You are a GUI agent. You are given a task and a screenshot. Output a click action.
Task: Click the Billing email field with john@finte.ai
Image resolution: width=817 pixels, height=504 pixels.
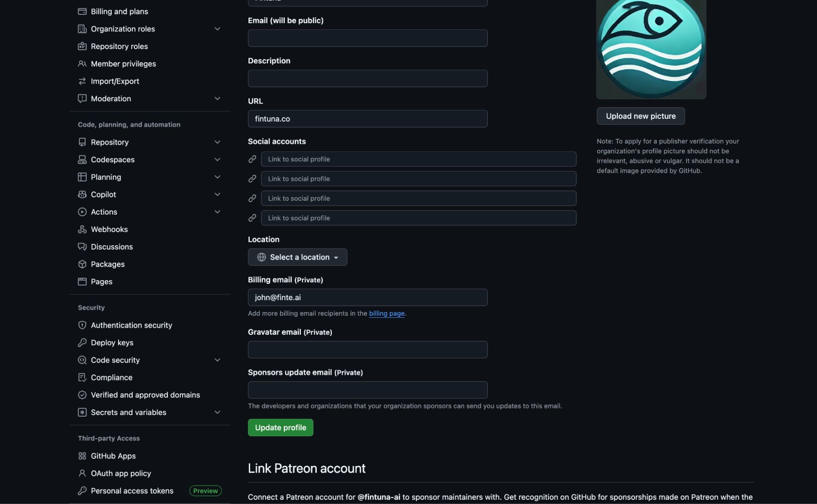tap(367, 297)
